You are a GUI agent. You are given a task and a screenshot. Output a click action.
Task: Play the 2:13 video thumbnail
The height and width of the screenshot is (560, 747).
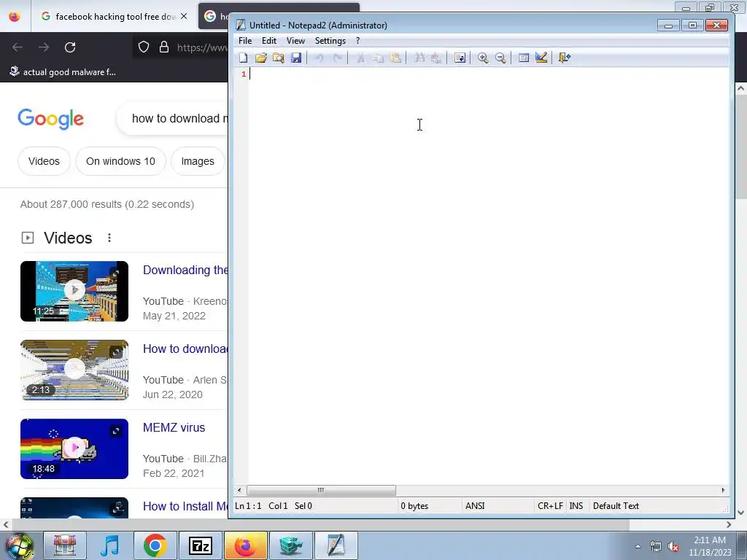point(74,370)
